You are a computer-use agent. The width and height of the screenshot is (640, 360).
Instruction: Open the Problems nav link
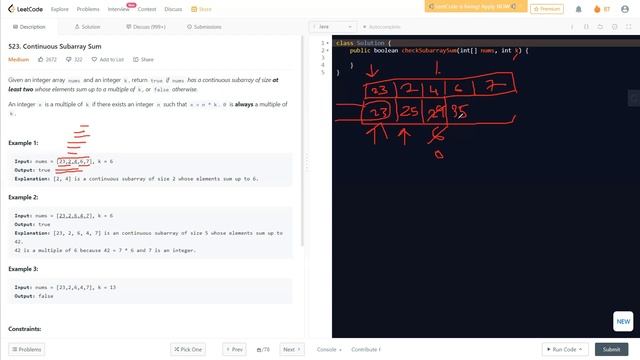88,9
